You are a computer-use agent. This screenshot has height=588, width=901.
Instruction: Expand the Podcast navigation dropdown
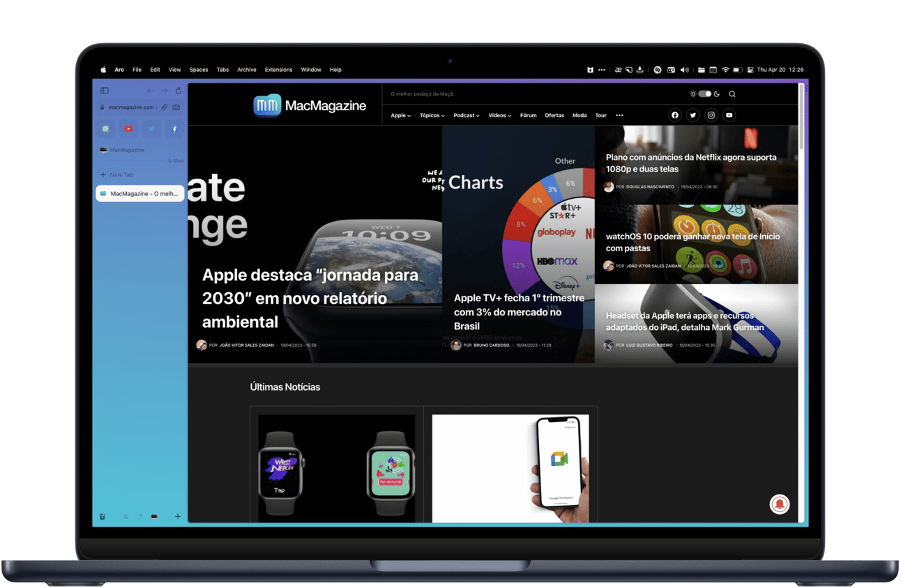pos(466,116)
